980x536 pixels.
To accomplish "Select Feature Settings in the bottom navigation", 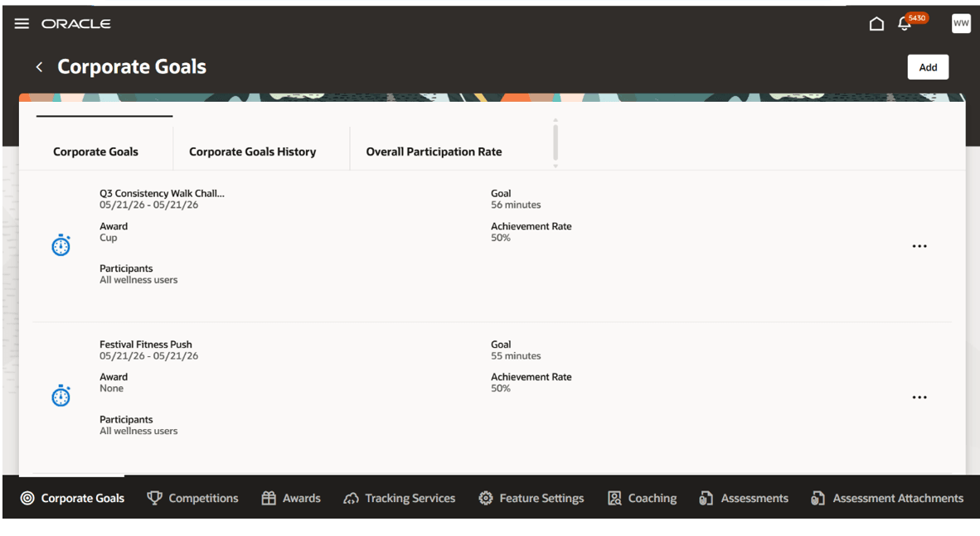I will 531,498.
